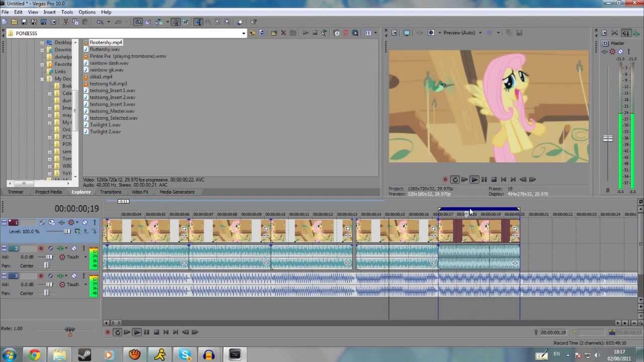The height and width of the screenshot is (362, 644).
Task: Open the Insert menu
Action: 49,12
